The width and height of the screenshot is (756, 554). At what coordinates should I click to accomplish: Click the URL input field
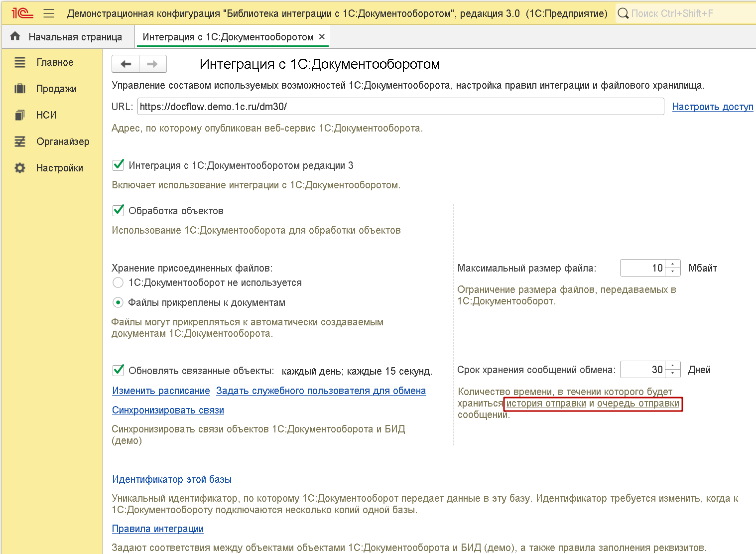[401, 107]
